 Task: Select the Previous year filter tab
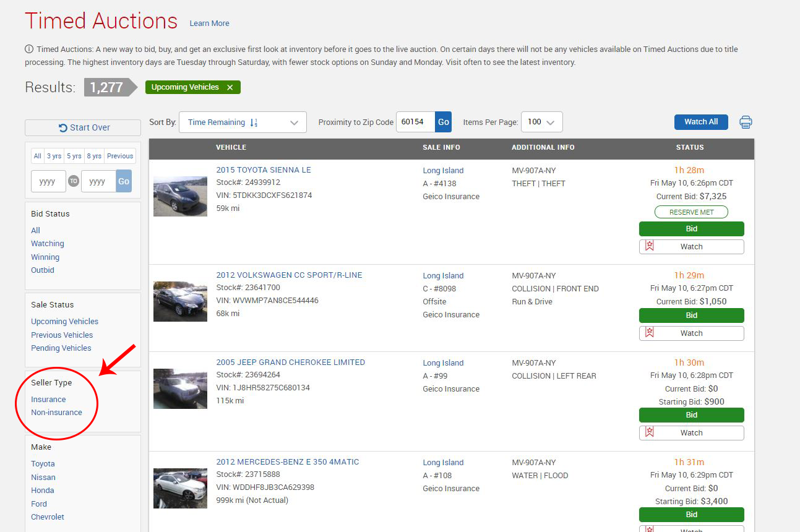click(x=120, y=156)
